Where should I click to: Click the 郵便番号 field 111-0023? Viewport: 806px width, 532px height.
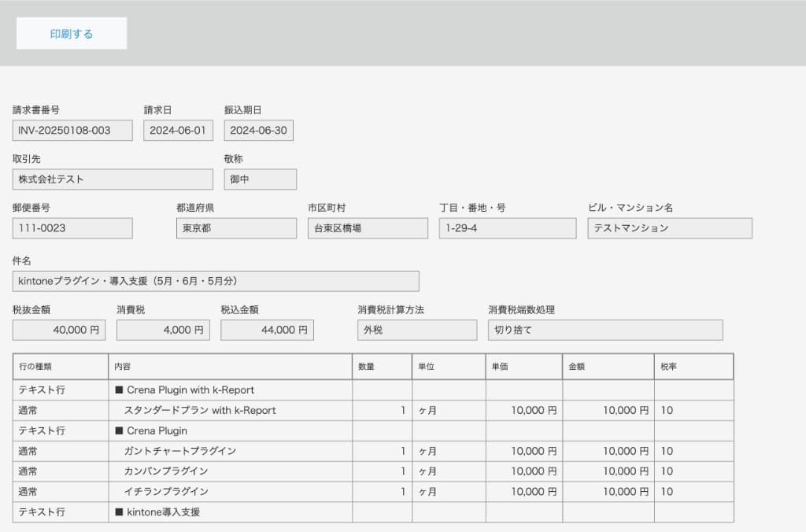(x=72, y=228)
